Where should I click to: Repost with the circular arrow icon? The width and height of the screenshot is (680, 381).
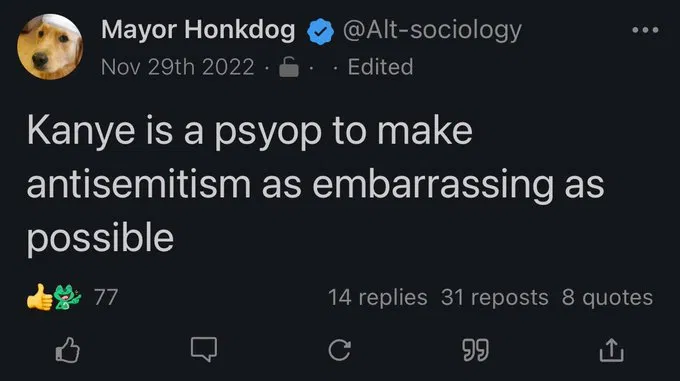340,350
